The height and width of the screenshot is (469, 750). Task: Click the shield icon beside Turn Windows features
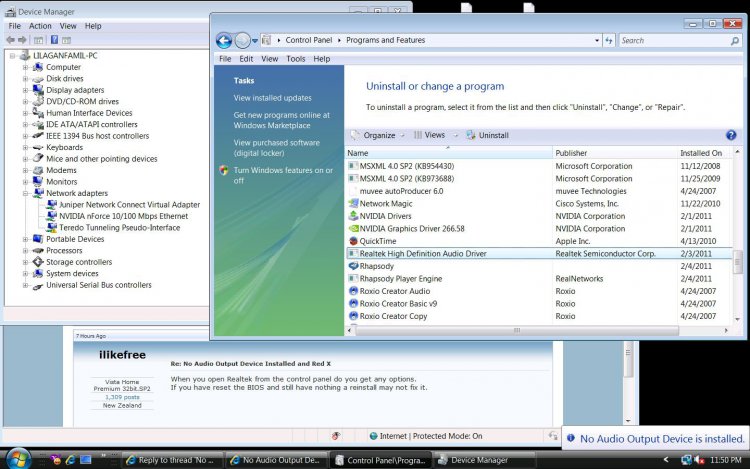coord(223,170)
